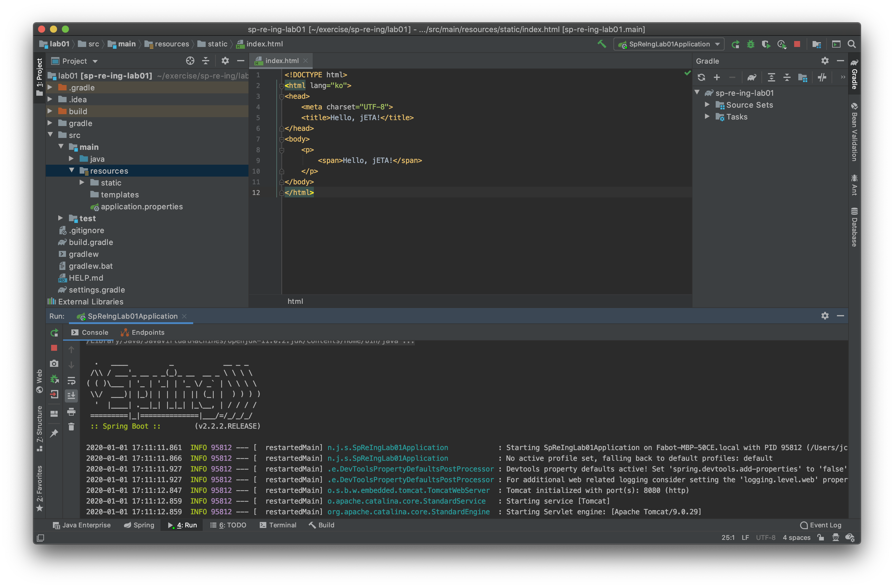Stop the app with the red toolbar square
The width and height of the screenshot is (894, 588).
point(797,44)
